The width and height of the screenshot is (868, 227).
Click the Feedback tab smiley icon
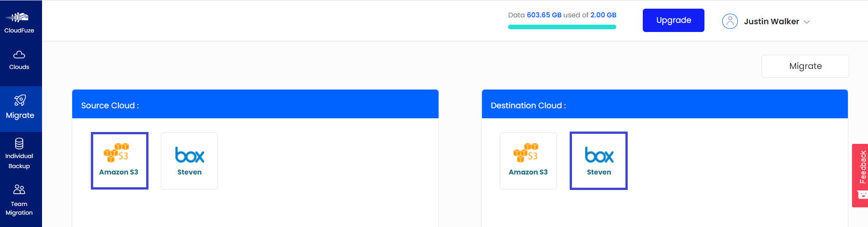[863, 195]
